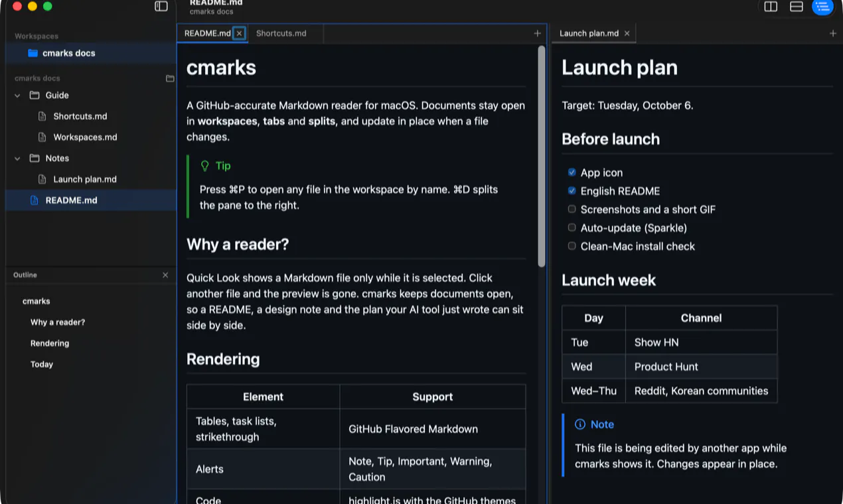Check the Auto-update (Sparkle) task

[x=572, y=227]
